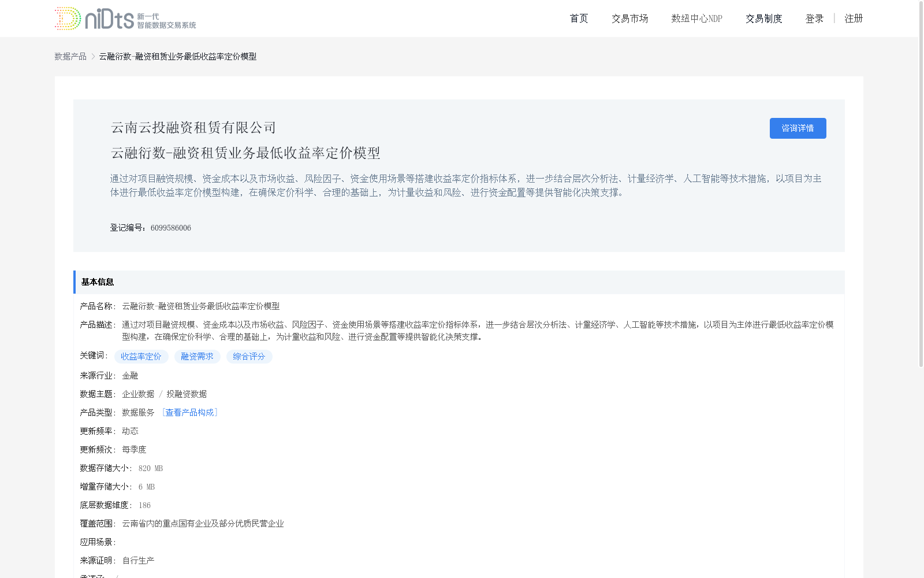Open the 查看产品构成 link
Viewport: 924px width, 578px height.
(x=189, y=412)
